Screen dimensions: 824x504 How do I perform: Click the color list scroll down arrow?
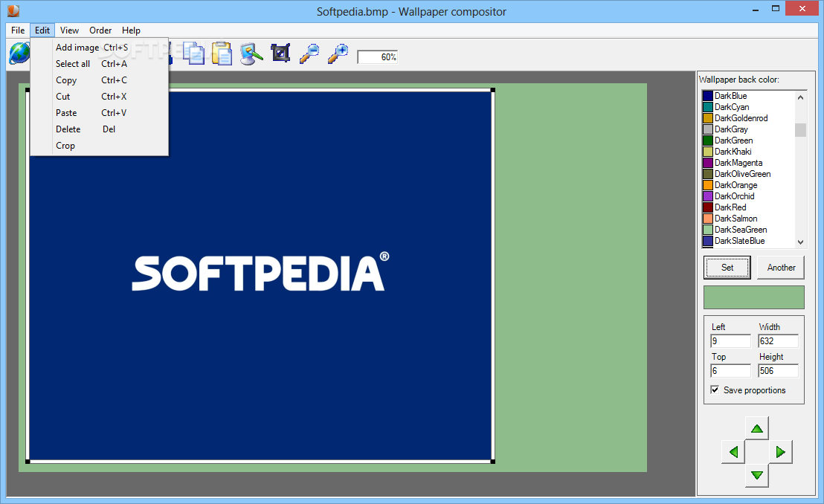[800, 242]
